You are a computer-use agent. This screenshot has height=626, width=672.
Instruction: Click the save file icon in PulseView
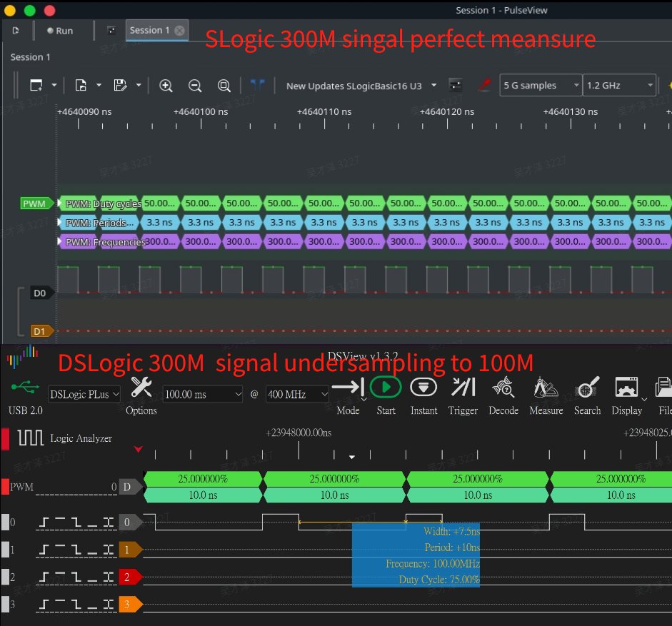(x=120, y=85)
